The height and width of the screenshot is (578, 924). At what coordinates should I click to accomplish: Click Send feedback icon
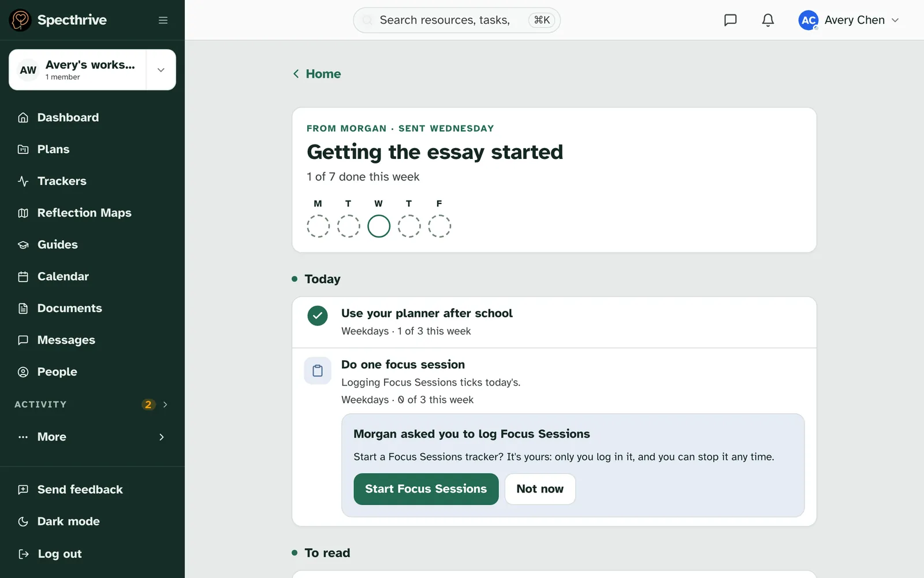23,490
